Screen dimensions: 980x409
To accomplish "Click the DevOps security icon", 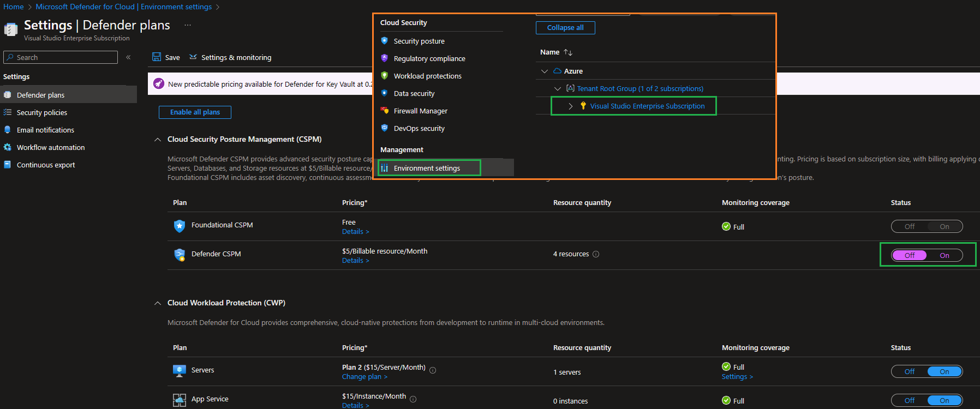I will pos(385,128).
